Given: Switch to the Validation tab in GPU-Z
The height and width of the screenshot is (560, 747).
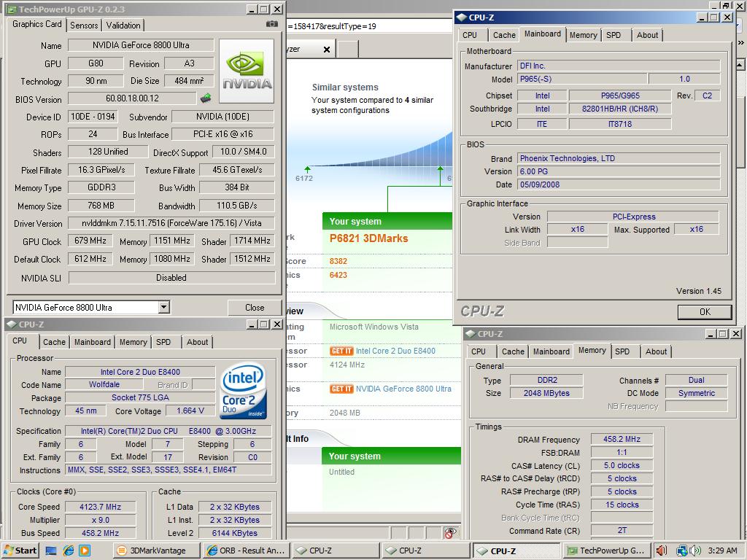Looking at the screenshot, I should coord(123,26).
